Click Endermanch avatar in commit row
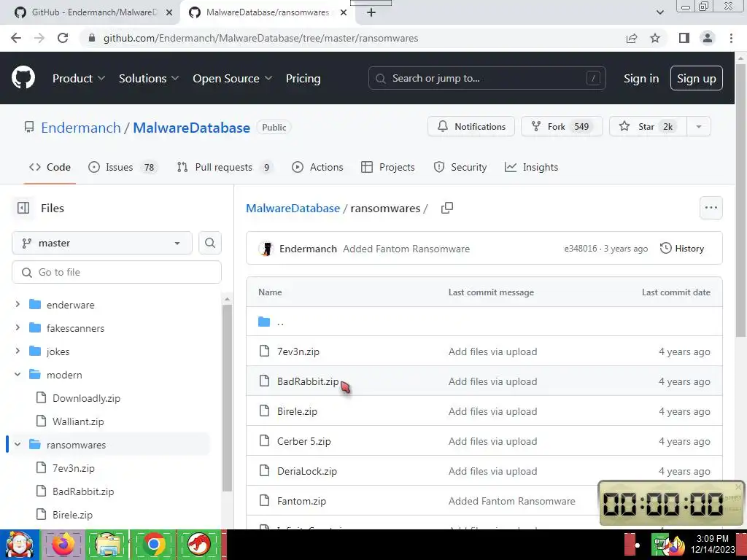The height and width of the screenshot is (560, 747). (x=266, y=249)
